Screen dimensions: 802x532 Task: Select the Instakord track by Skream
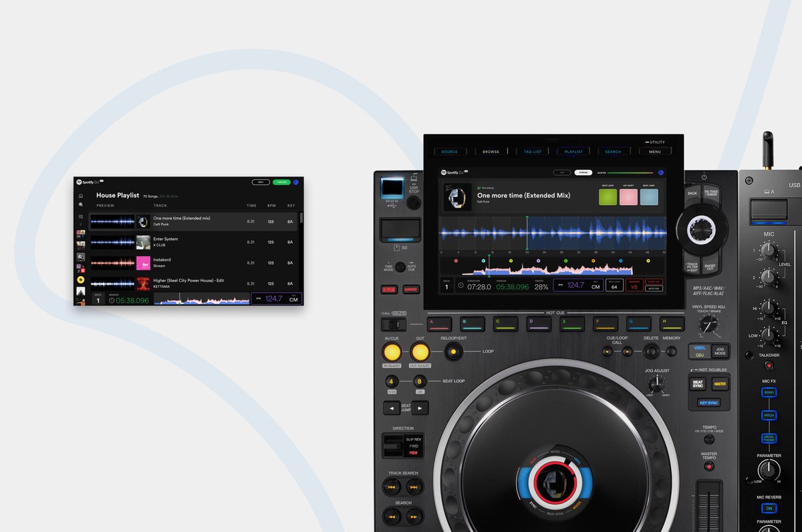coord(192,263)
